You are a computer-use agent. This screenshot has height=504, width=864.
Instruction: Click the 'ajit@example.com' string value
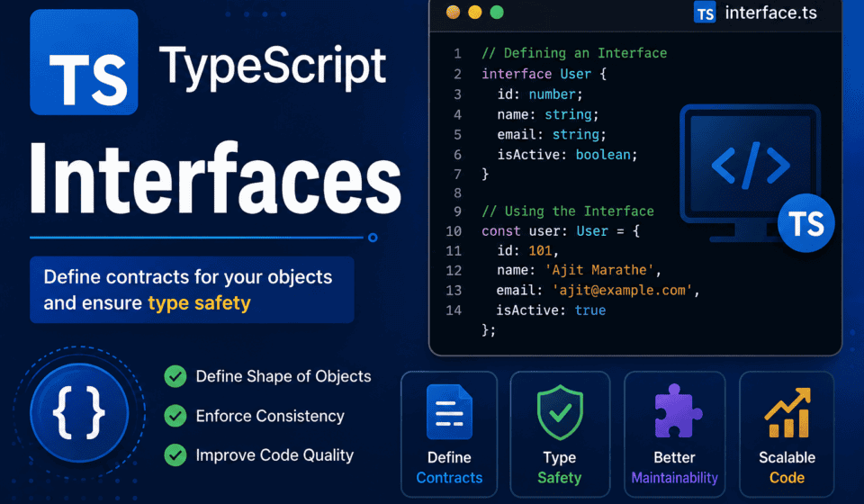(x=622, y=291)
